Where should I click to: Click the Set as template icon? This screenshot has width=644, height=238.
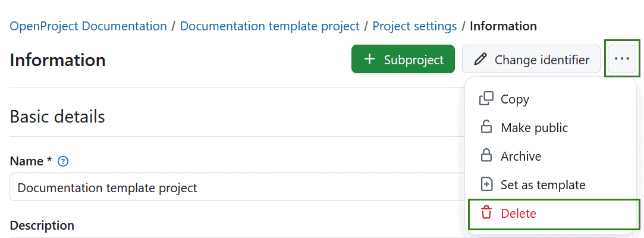(486, 184)
